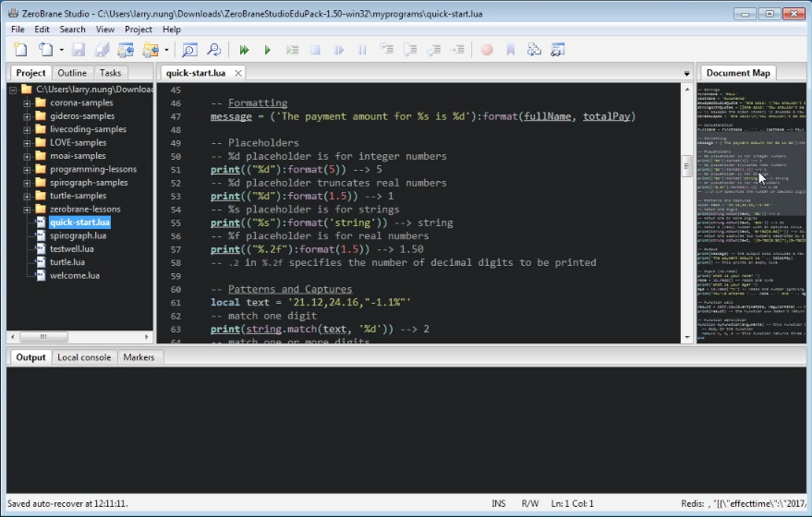Viewport: 812px width, 517px height.
Task: Open the Project menu
Action: [x=139, y=30]
